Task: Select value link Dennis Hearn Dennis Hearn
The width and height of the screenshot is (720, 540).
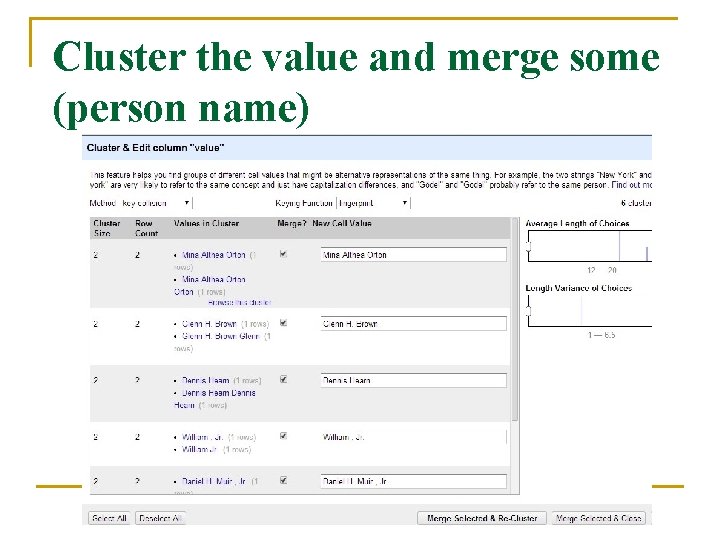Action: pos(214,399)
